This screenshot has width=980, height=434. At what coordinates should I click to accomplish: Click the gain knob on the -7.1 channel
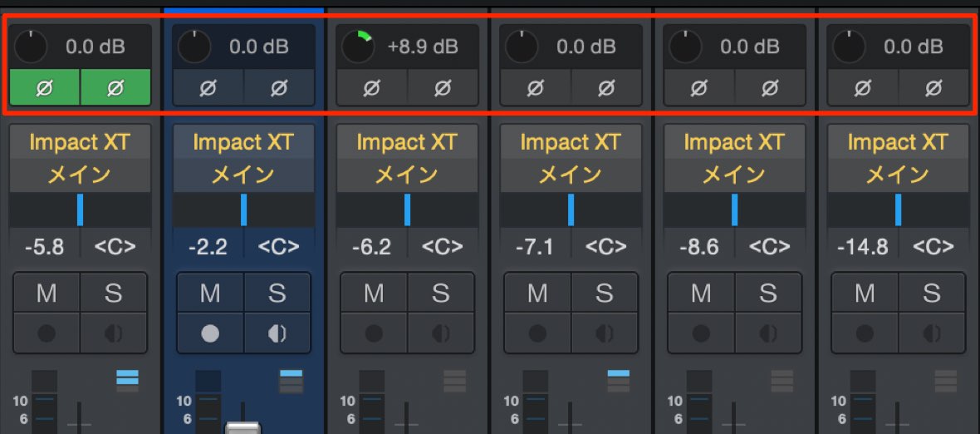(522, 47)
